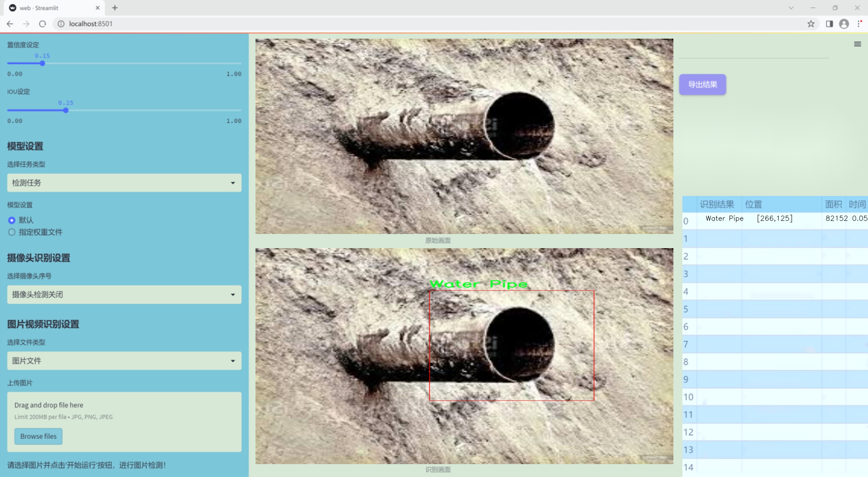The width and height of the screenshot is (868, 477).
Task: Expand the 检测任务 task type dropdown
Action: 124,183
